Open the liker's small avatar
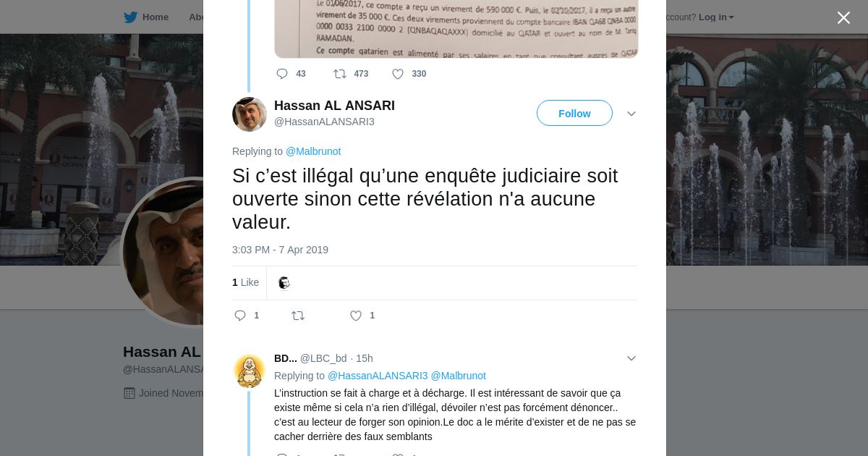The image size is (868, 456). click(284, 283)
